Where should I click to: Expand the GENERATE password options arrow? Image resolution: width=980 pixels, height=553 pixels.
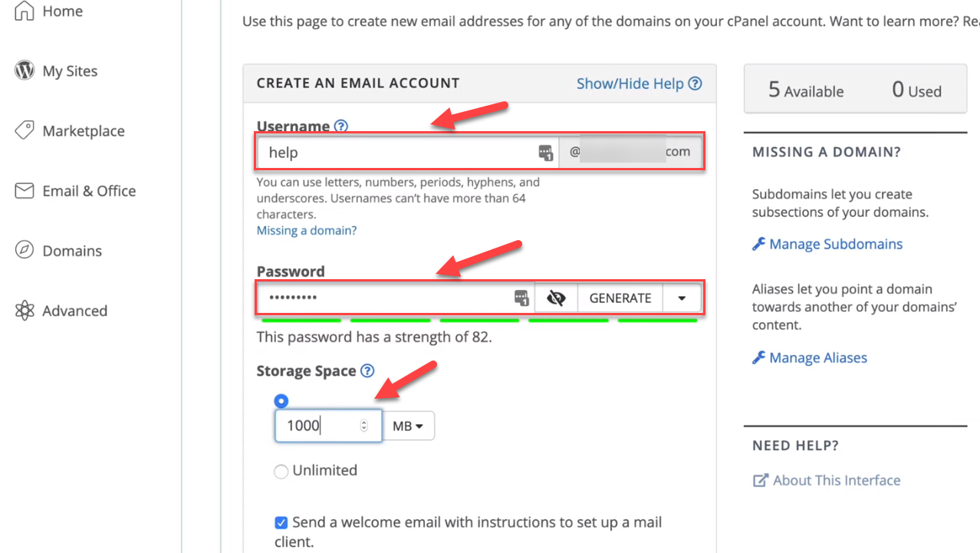tap(682, 298)
